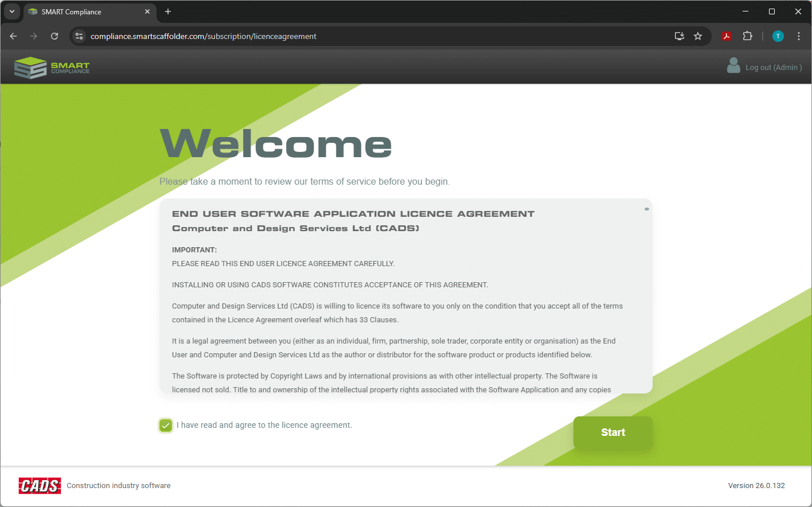This screenshot has width=812, height=507.
Task: View site information icon in address bar
Action: coord(80,36)
